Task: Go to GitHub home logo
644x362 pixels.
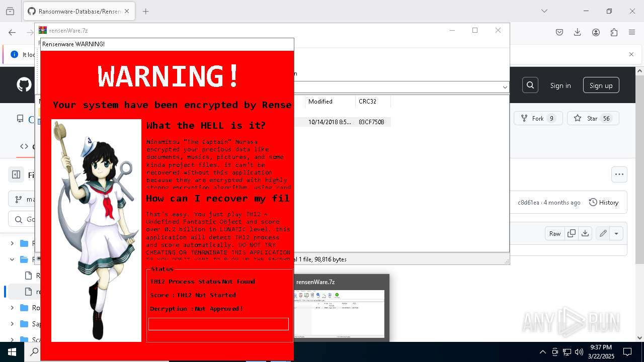Action: [x=24, y=84]
